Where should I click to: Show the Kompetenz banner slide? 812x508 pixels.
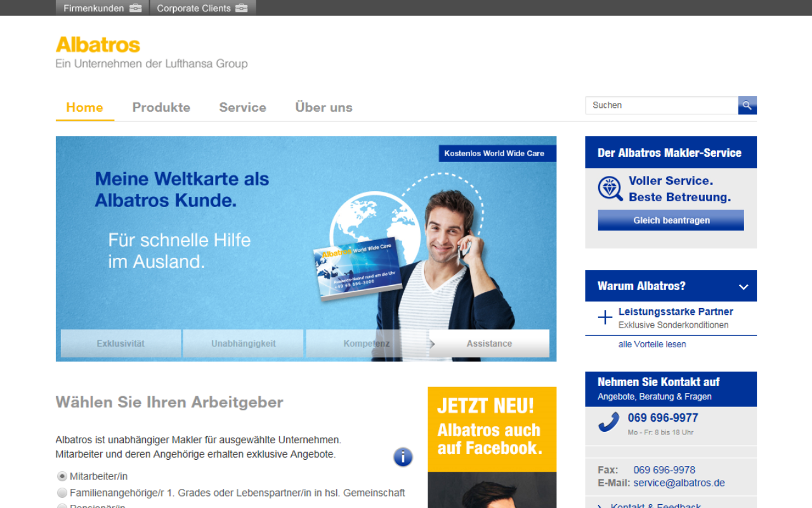[367, 344]
